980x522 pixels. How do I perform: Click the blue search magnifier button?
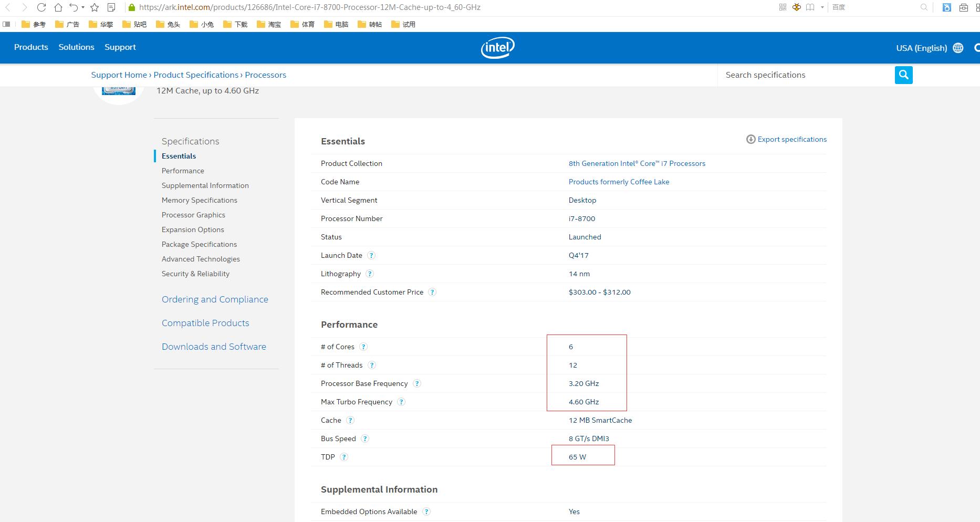[903, 75]
